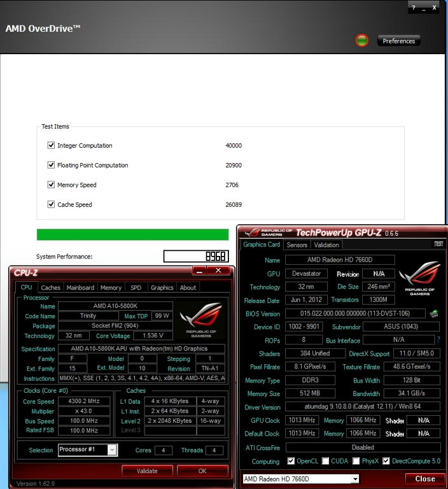Click the Bus Interface question mark icon

tap(438, 339)
